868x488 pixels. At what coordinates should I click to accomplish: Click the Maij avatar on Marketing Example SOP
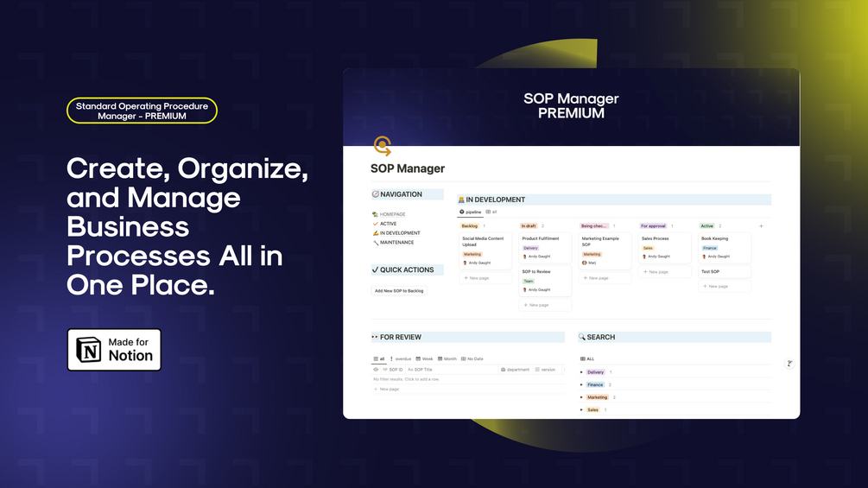(584, 263)
